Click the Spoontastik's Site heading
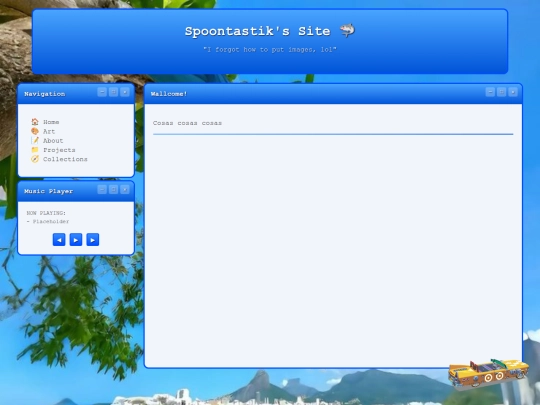Screen dimensions: 540x405 pyautogui.click(x=258, y=31)
